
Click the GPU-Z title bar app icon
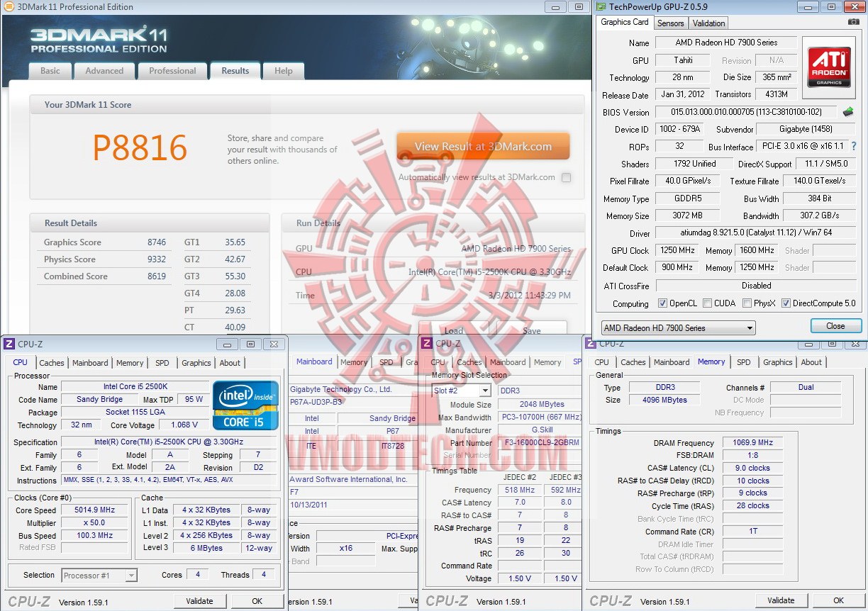[602, 6]
